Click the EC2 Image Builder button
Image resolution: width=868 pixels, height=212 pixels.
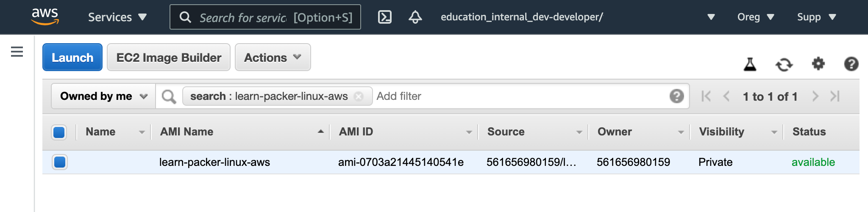pyautogui.click(x=169, y=57)
